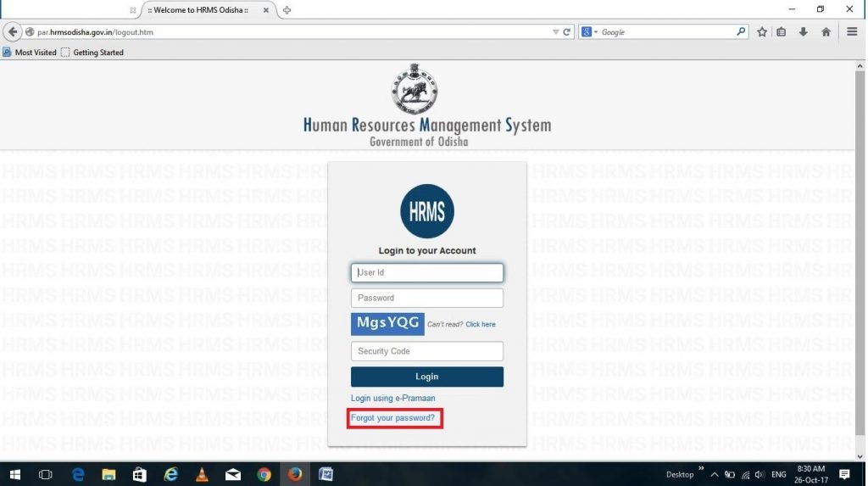Click the battery status tray icon
Viewport: 868px width, 486px height.
click(730, 474)
